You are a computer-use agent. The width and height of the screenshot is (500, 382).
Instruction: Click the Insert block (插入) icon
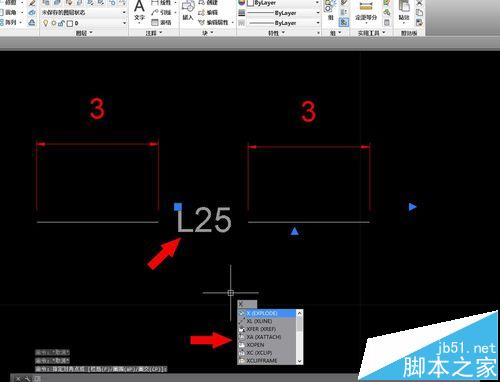[188, 6]
